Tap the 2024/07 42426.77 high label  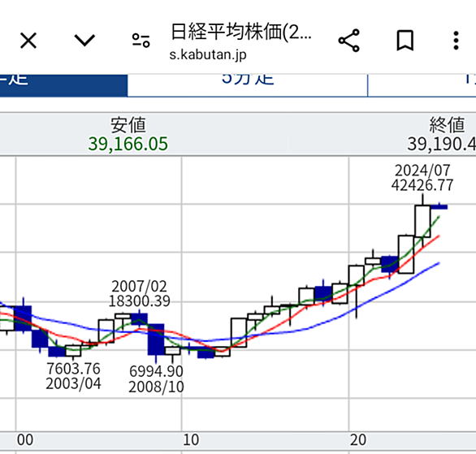click(422, 178)
